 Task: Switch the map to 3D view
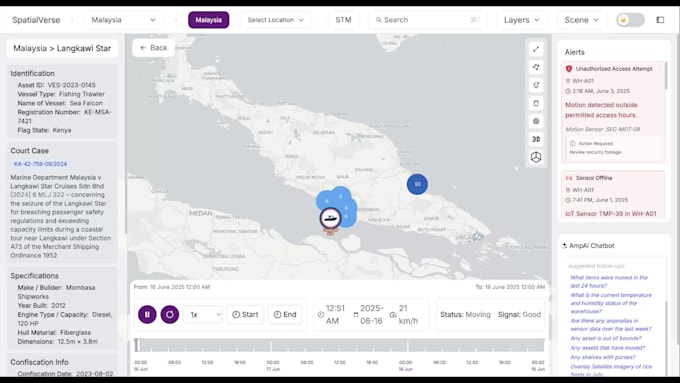[536, 139]
